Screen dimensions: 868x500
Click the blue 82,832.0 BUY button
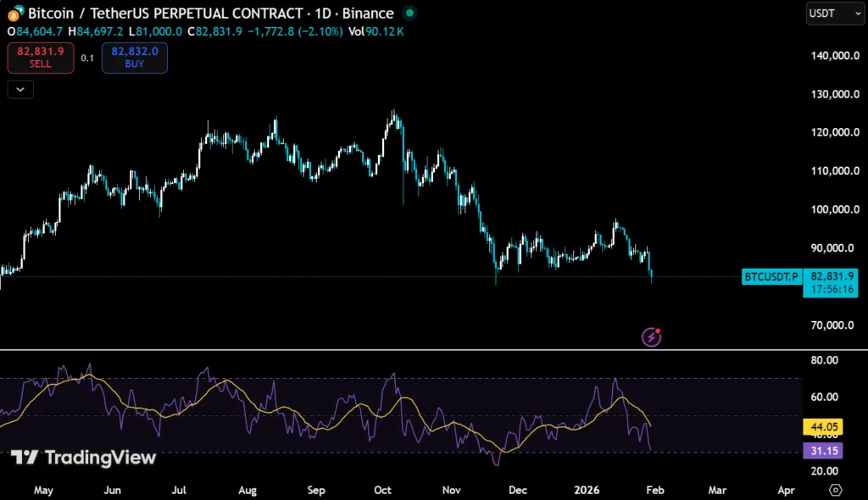click(134, 58)
